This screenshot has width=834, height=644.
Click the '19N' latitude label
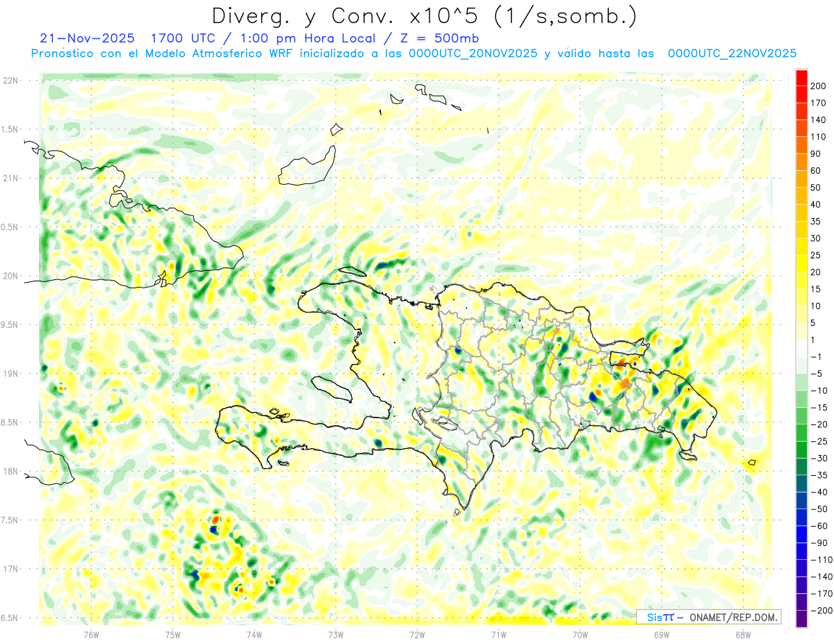(x=10, y=374)
